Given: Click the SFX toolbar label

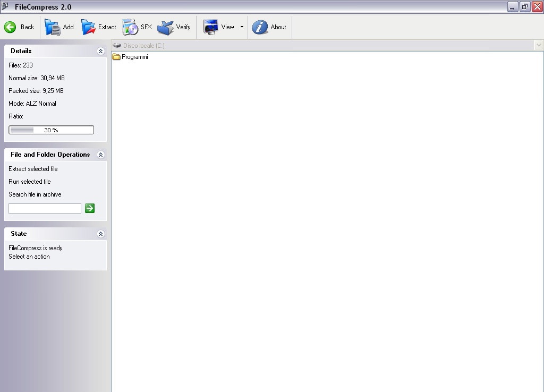Looking at the screenshot, I should tap(147, 27).
